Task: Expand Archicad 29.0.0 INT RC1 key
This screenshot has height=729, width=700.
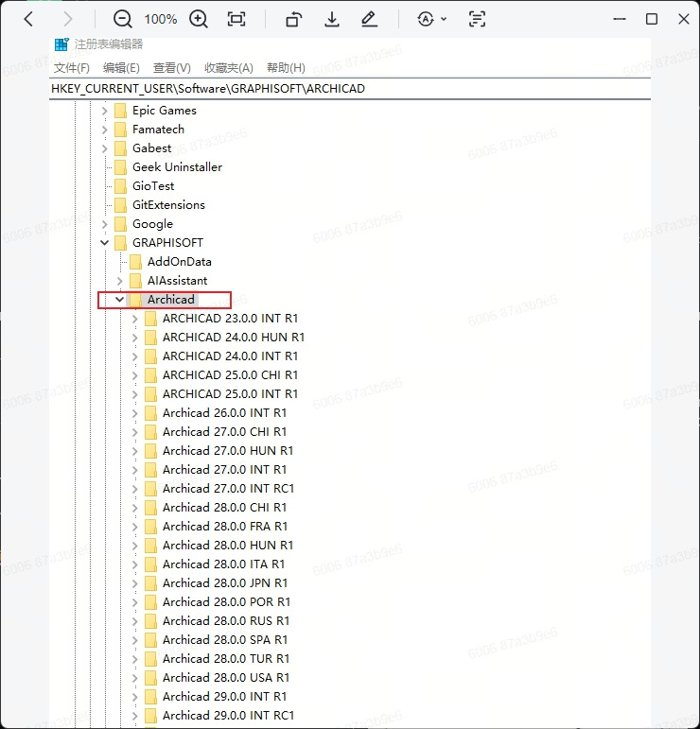Action: pyautogui.click(x=135, y=716)
